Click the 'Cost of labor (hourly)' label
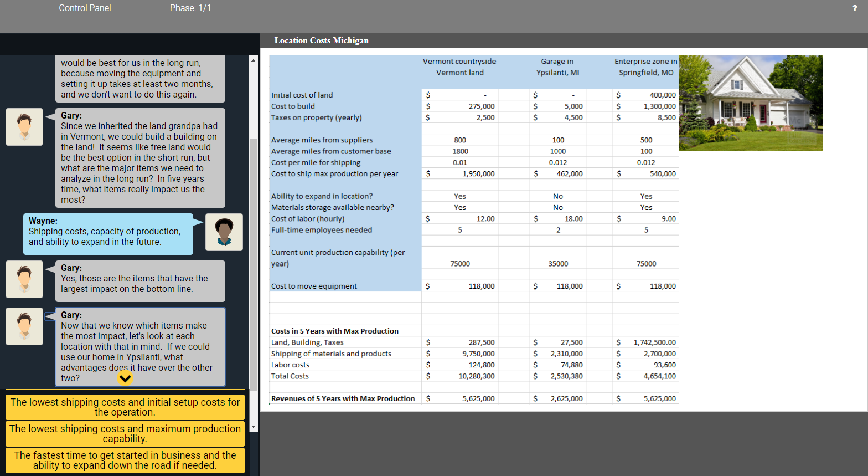The image size is (868, 476). pyautogui.click(x=308, y=219)
